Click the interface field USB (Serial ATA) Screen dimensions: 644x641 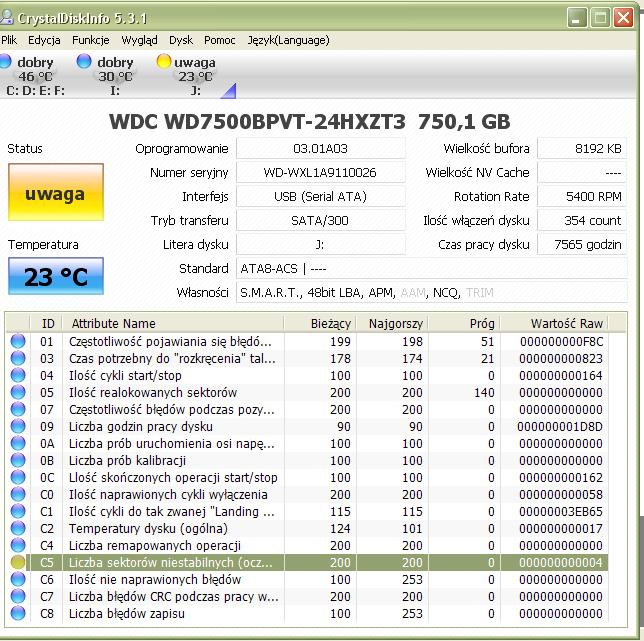pos(320,196)
